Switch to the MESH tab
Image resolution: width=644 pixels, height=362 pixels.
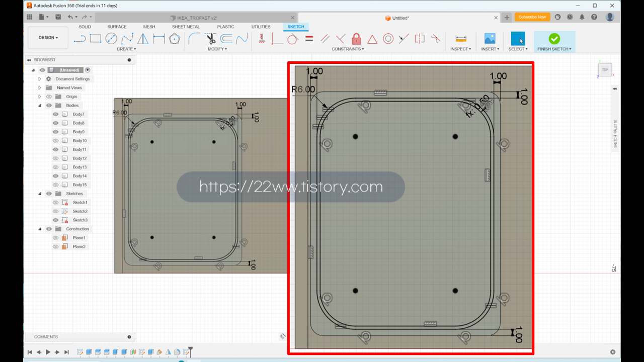pyautogui.click(x=149, y=27)
